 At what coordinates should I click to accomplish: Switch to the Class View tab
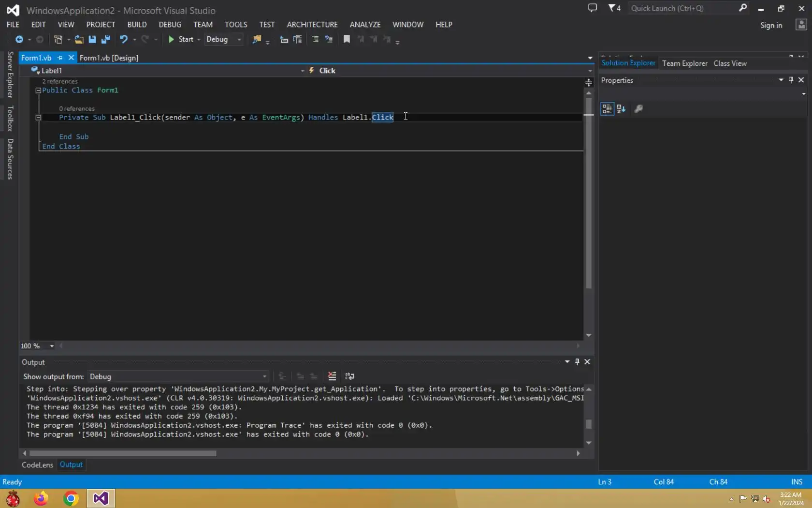730,63
